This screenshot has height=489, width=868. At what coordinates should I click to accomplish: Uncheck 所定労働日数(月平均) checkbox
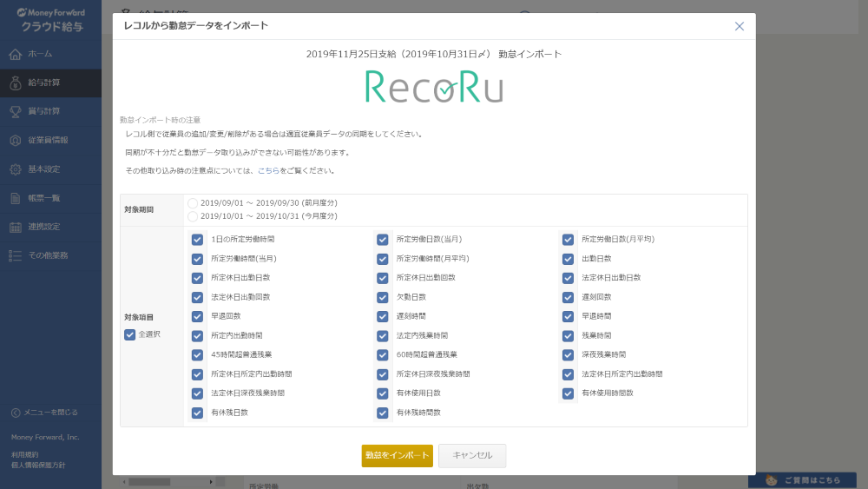[568, 239]
